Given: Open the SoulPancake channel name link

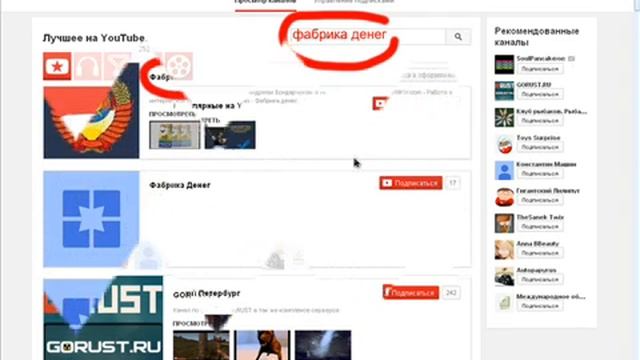Looking at the screenshot, I should pos(541,58).
